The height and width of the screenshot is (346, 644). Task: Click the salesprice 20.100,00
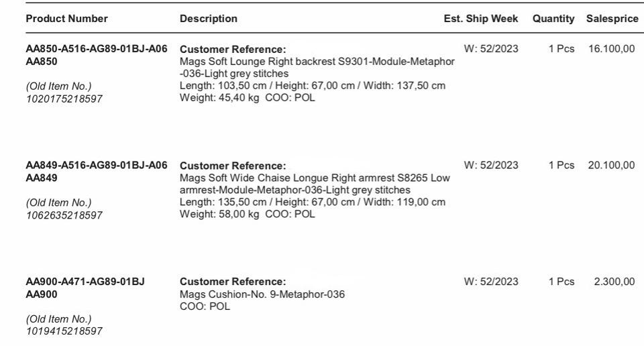click(612, 165)
